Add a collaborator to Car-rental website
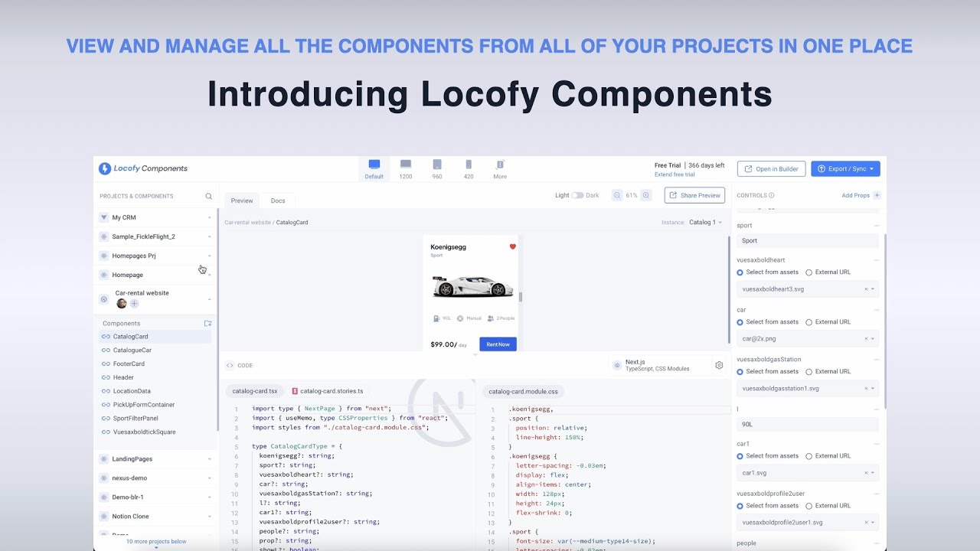Image resolution: width=980 pixels, height=551 pixels. 134,304
